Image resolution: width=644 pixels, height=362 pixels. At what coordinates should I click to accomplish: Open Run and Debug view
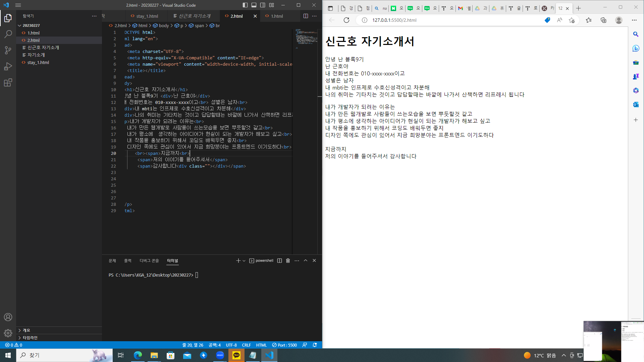click(x=8, y=66)
